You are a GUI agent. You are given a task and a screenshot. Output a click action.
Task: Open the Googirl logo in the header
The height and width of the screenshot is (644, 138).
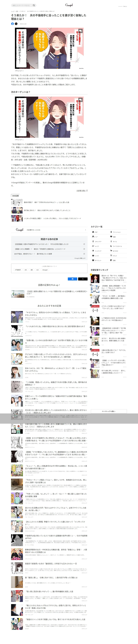[69, 5]
